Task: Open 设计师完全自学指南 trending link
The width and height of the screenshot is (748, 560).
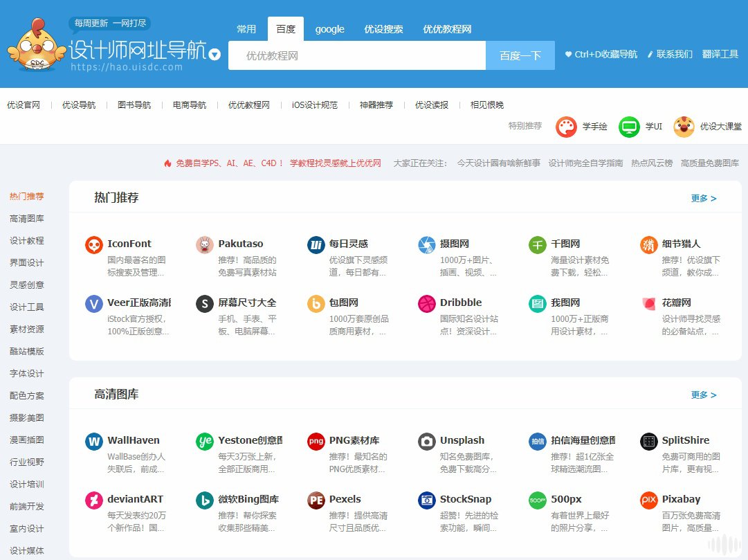Action: 585,163
